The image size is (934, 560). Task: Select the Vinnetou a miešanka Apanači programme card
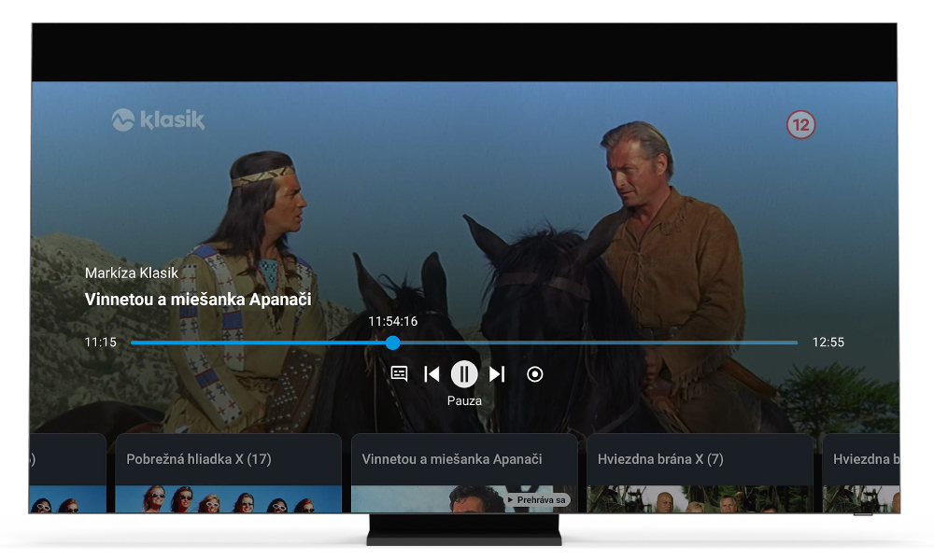pyautogui.click(x=464, y=473)
